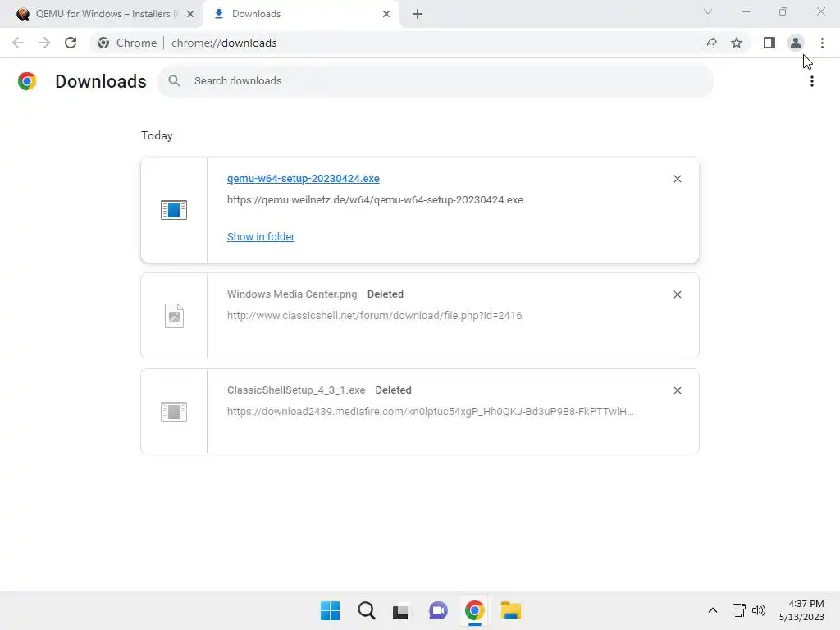Click the qemu.weilnetz.de source URL text

click(x=375, y=200)
